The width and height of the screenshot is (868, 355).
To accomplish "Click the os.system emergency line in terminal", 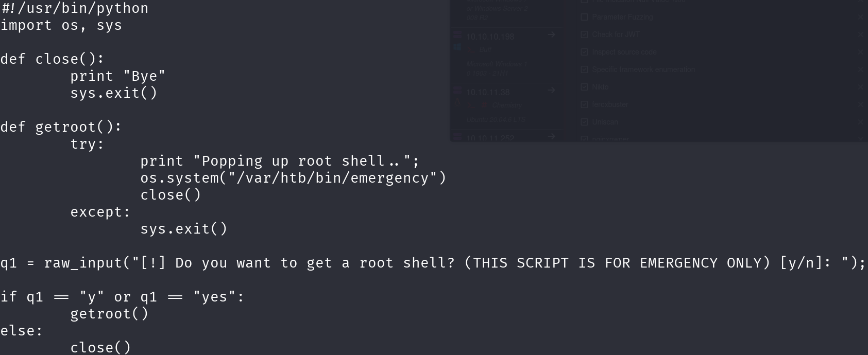I will [293, 178].
